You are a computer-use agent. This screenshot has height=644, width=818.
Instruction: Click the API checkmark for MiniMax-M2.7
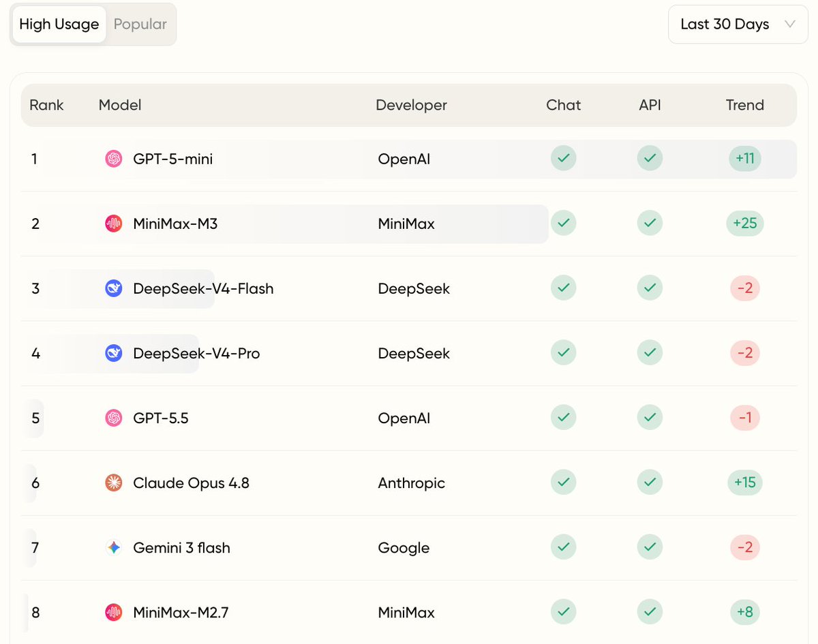click(650, 611)
